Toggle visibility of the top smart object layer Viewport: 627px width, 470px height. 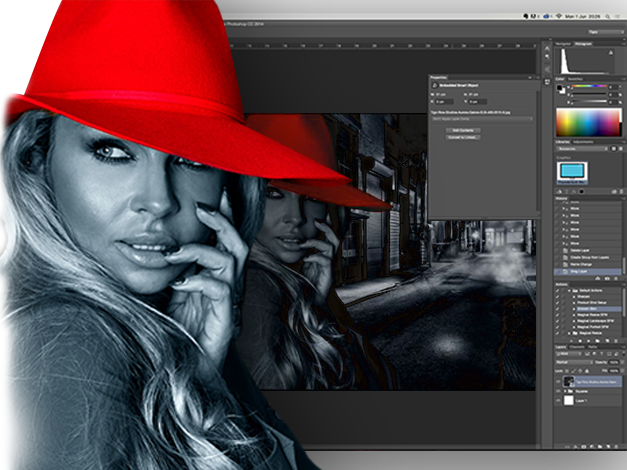tap(557, 382)
